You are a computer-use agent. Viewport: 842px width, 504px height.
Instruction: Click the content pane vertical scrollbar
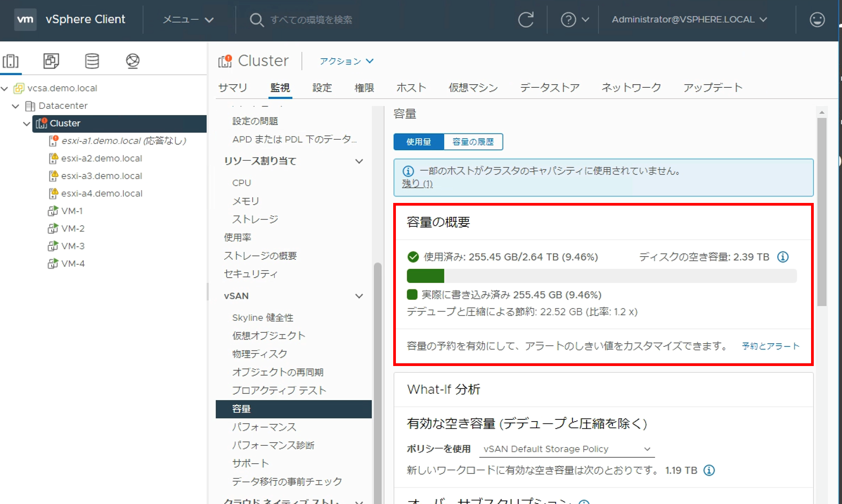(x=821, y=211)
